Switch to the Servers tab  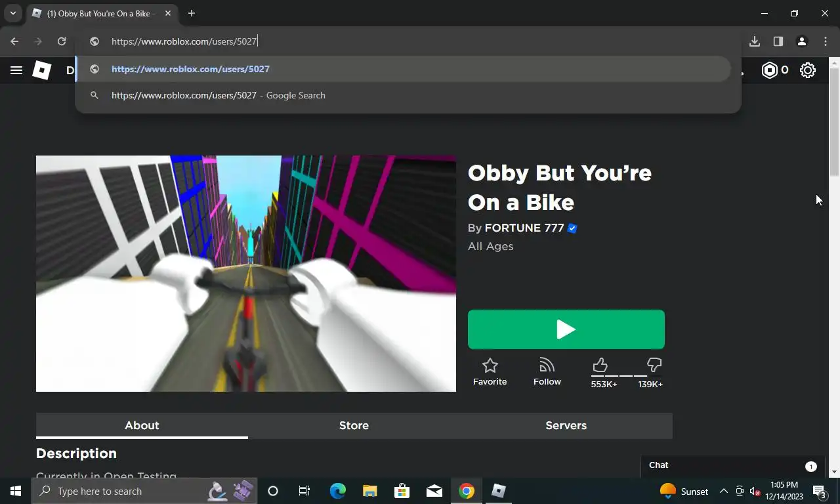pyautogui.click(x=566, y=425)
